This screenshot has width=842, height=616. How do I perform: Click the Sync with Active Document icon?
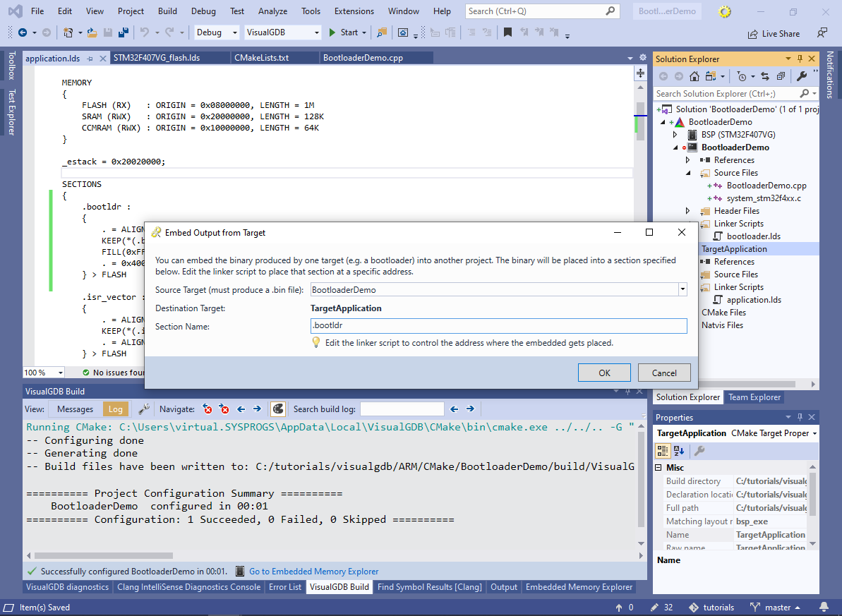(x=765, y=76)
